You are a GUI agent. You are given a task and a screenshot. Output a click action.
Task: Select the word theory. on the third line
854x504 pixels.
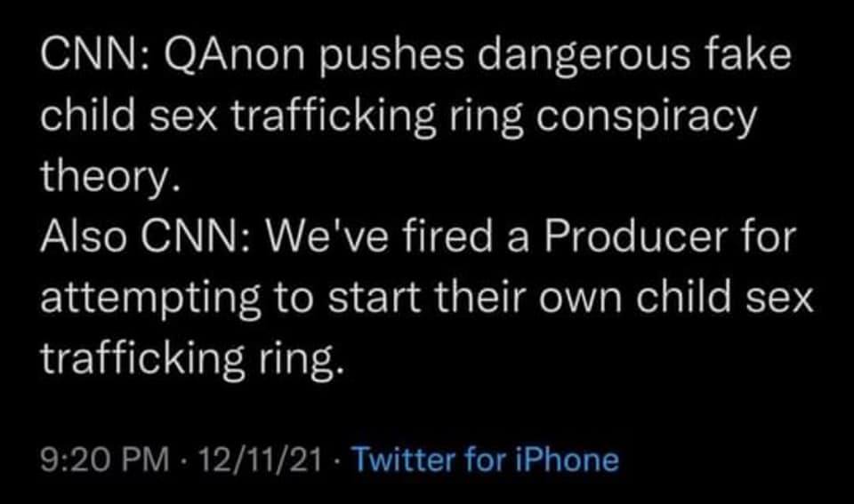pos(103,180)
